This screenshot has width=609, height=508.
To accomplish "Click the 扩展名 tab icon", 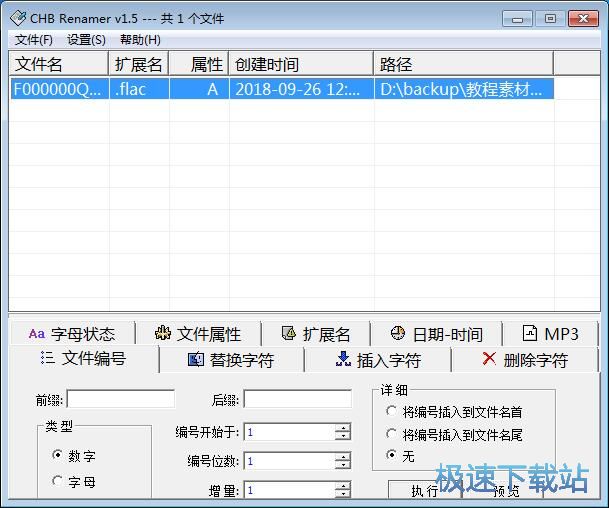I will point(289,333).
